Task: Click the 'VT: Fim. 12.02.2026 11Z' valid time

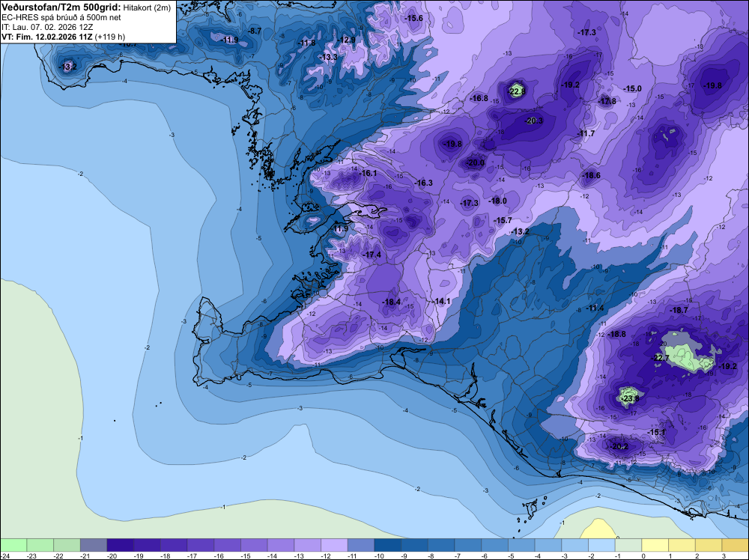Action: click(47, 37)
